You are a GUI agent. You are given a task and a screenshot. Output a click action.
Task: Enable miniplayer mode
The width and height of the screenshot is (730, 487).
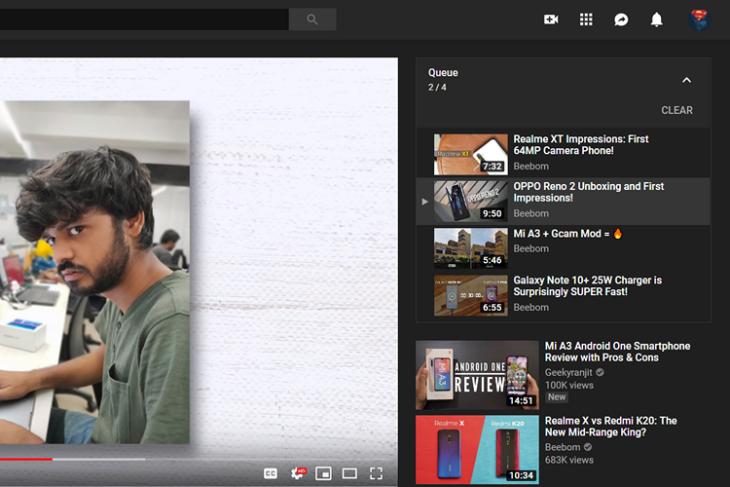324,473
